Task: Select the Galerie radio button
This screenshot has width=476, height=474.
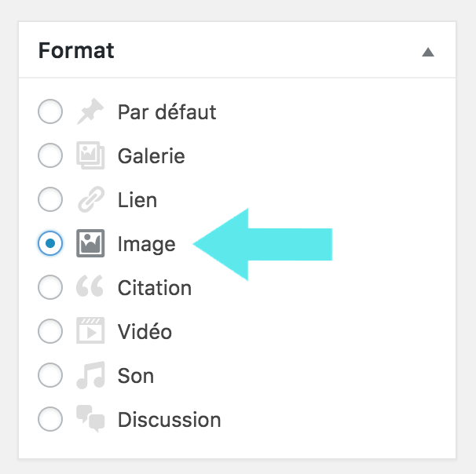Action: click(x=50, y=156)
